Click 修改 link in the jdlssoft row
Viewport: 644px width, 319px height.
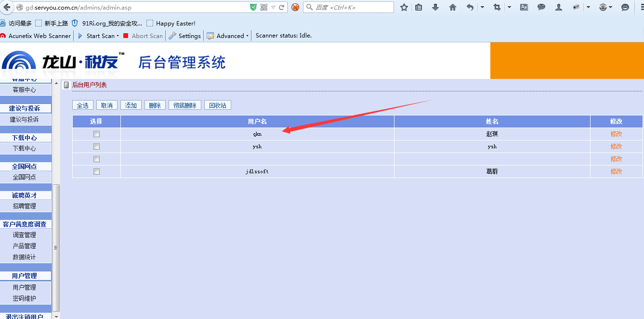click(617, 171)
